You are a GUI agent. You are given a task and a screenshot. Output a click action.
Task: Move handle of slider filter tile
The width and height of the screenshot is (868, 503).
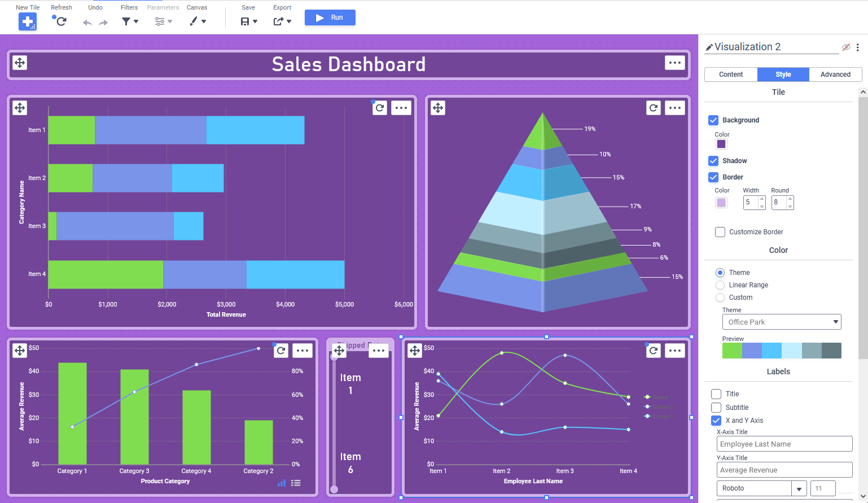339,351
